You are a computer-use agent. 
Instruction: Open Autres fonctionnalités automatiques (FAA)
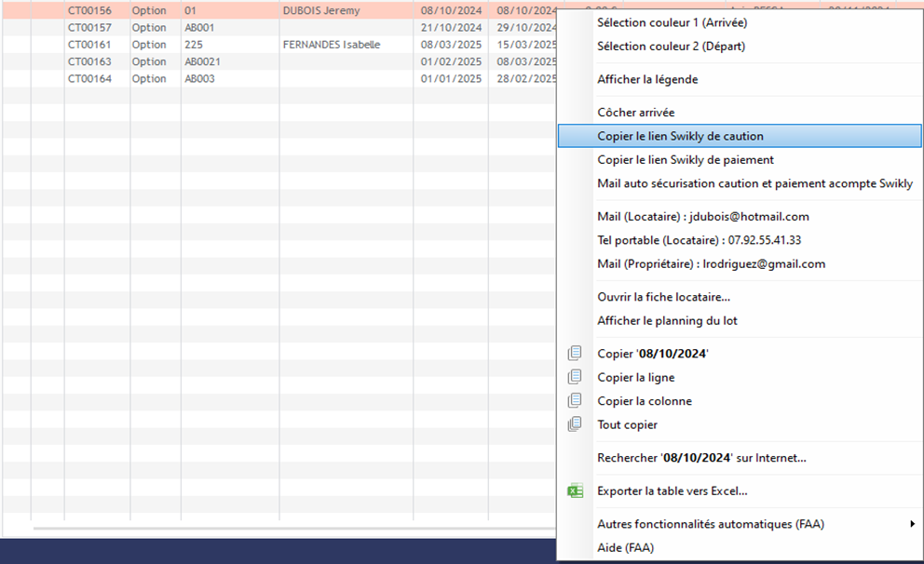(710, 524)
